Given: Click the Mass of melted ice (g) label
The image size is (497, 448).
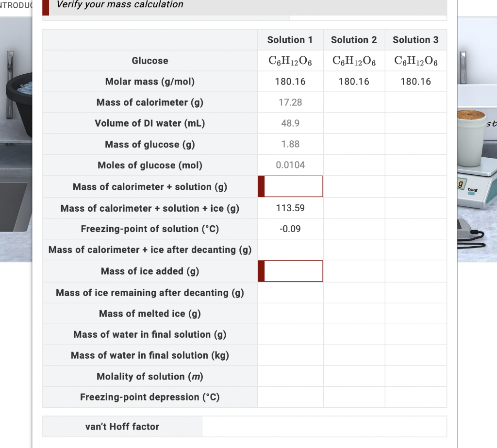Looking at the screenshot, I should (150, 314).
